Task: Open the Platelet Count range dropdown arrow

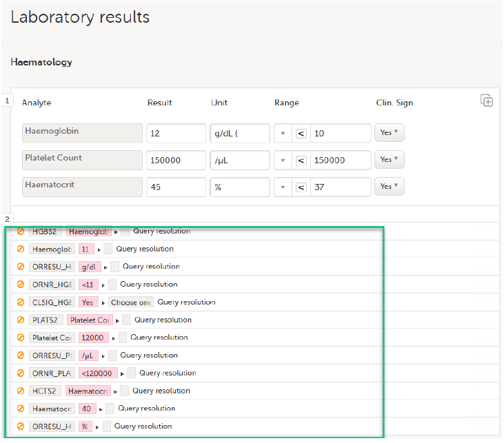Action: 283,161
